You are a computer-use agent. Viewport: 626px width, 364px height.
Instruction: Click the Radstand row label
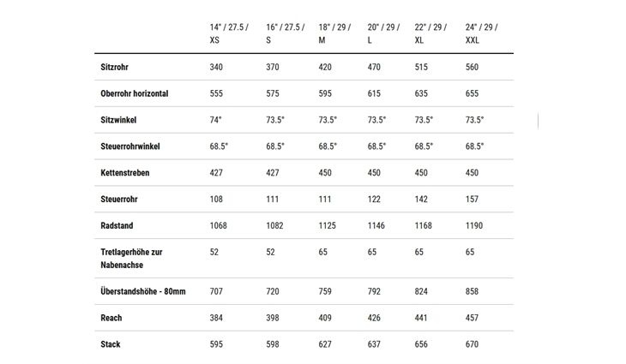pyautogui.click(x=117, y=225)
